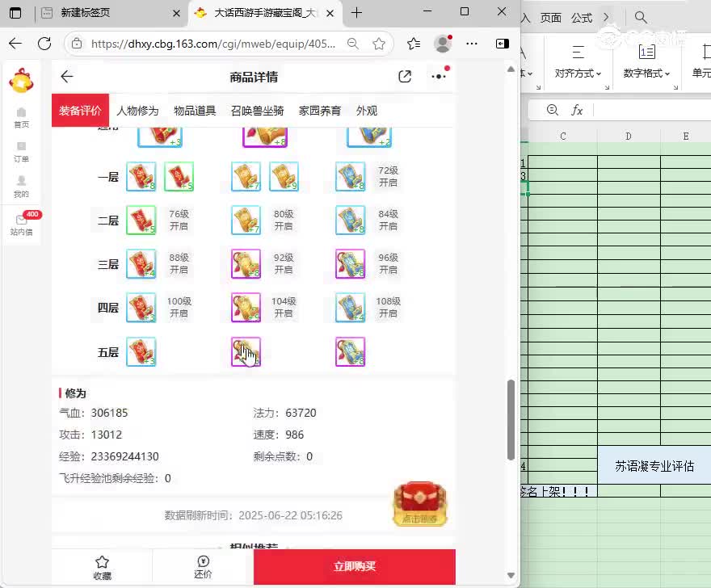Image resolution: width=711 pixels, height=588 pixels.
Task: Close the 大话西游手游藏宝阁 tab
Action: [330, 13]
